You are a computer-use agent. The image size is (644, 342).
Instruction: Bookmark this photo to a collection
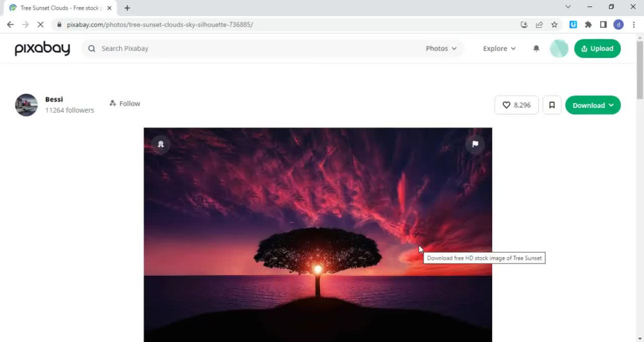coord(552,105)
